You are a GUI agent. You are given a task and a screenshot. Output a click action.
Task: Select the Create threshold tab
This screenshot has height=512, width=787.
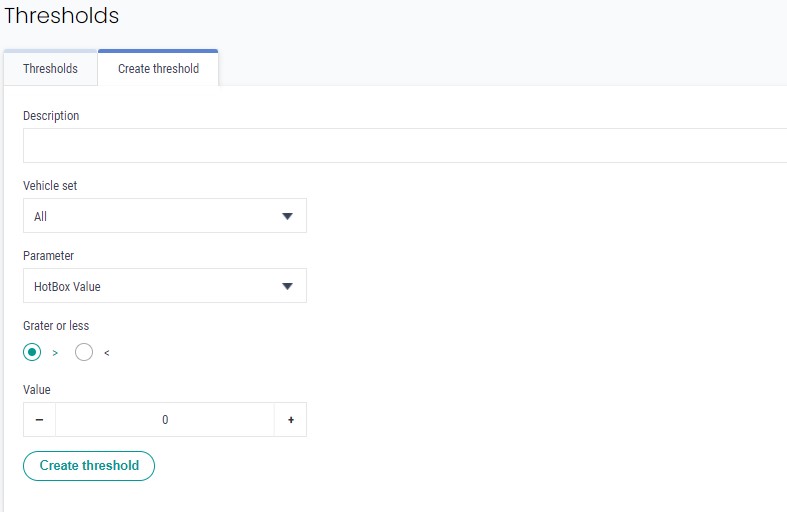click(x=158, y=69)
